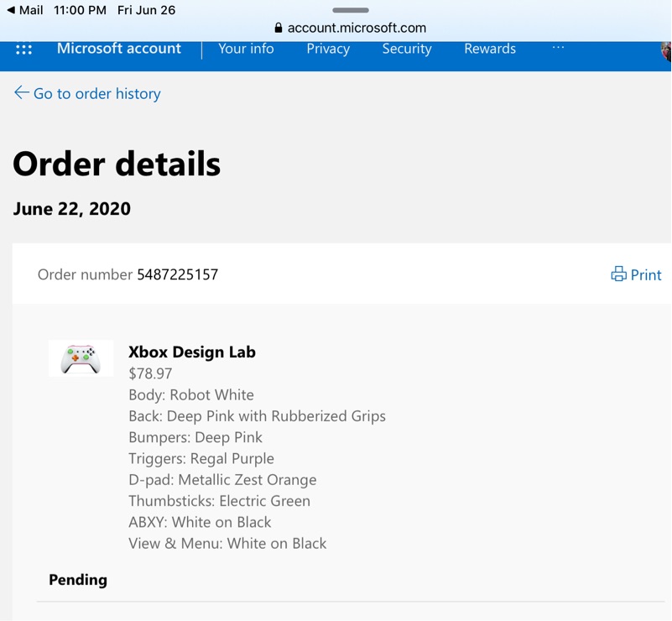Click the back arrow icon
The width and height of the screenshot is (672, 621).
[21, 93]
